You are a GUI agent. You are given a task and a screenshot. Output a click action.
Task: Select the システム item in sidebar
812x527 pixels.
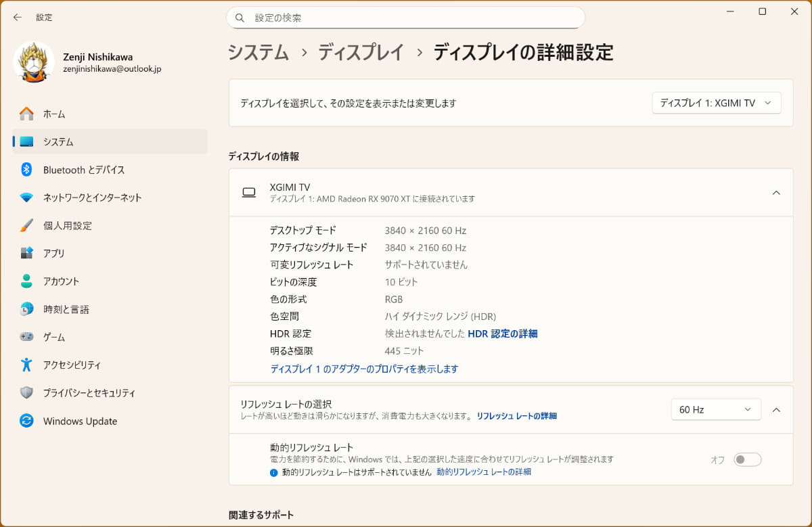coord(110,141)
